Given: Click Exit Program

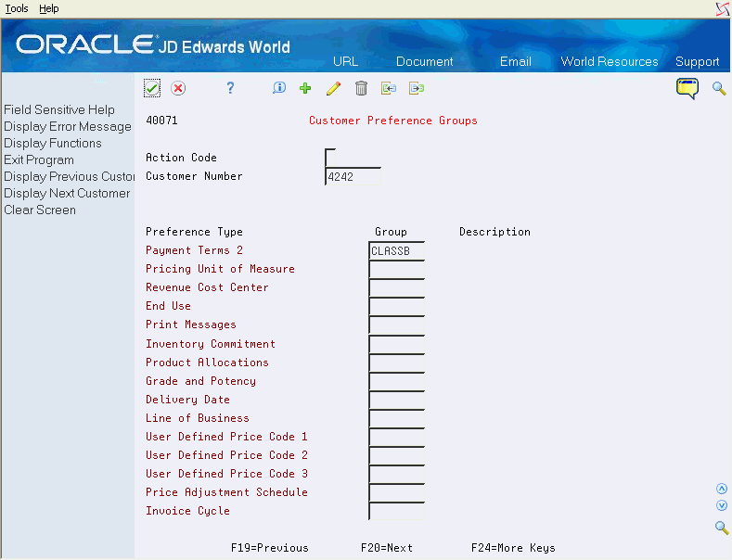Looking at the screenshot, I should coord(39,160).
